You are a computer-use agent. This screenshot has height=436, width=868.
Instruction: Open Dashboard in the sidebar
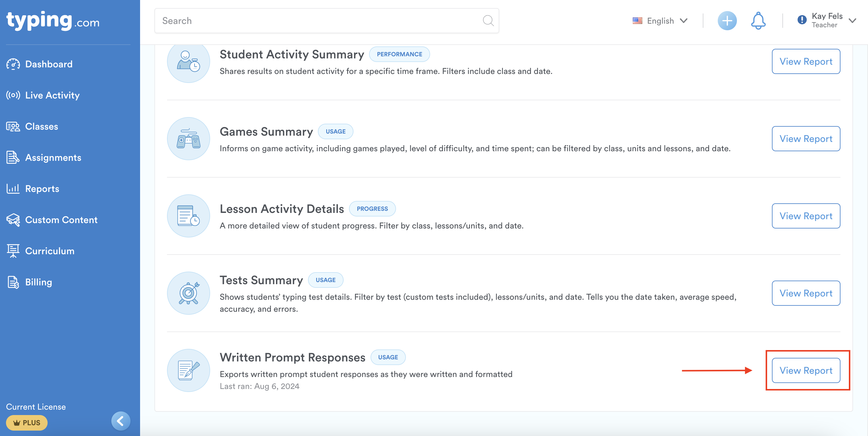point(48,64)
